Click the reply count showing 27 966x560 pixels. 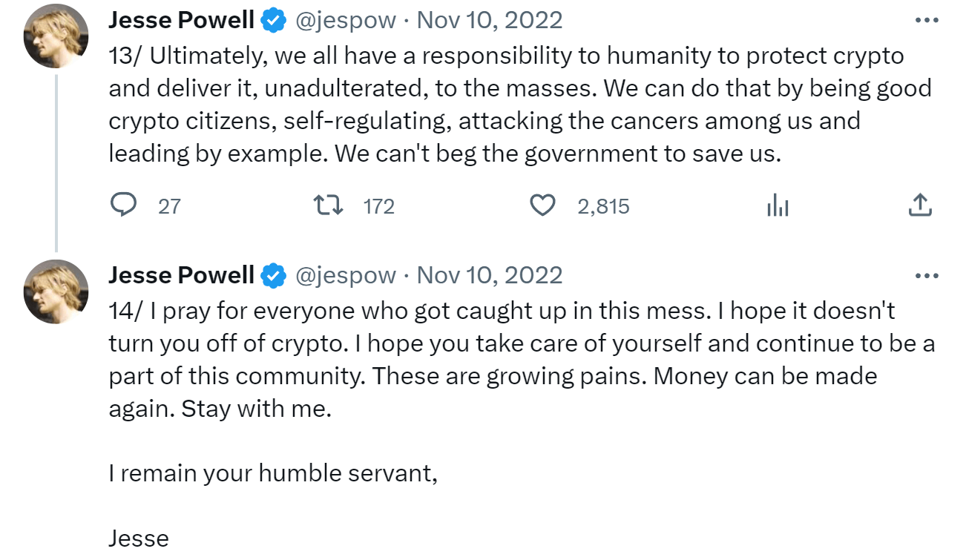click(x=171, y=205)
